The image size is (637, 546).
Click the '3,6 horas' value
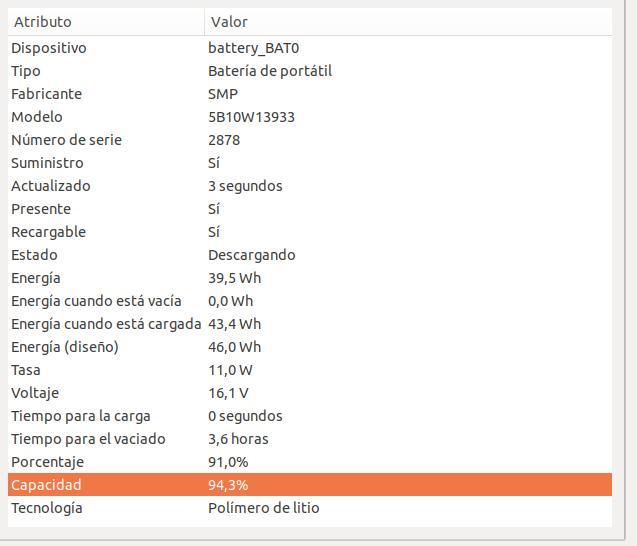[x=238, y=439]
